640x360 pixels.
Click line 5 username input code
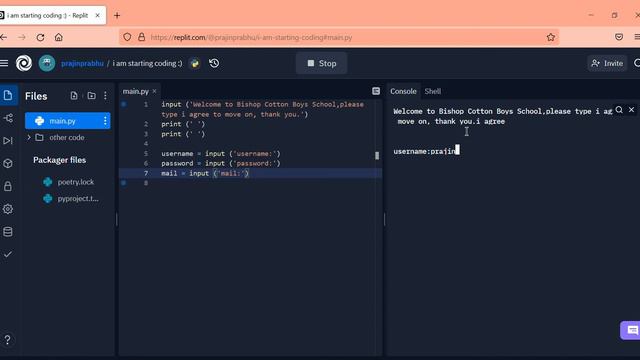pos(221,154)
